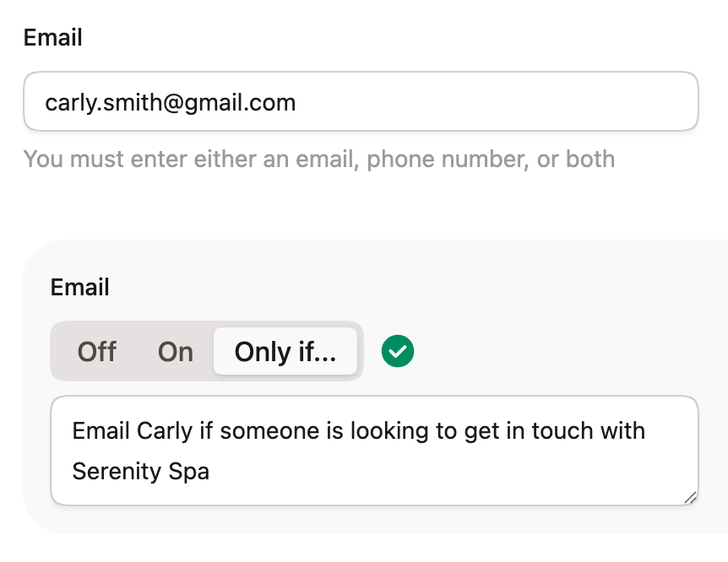Click the lower Email card heading

click(79, 287)
